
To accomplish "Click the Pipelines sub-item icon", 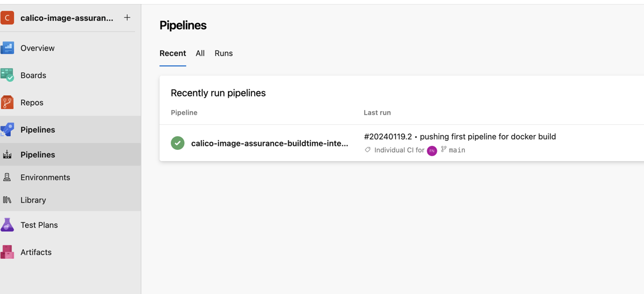I will pyautogui.click(x=7, y=154).
